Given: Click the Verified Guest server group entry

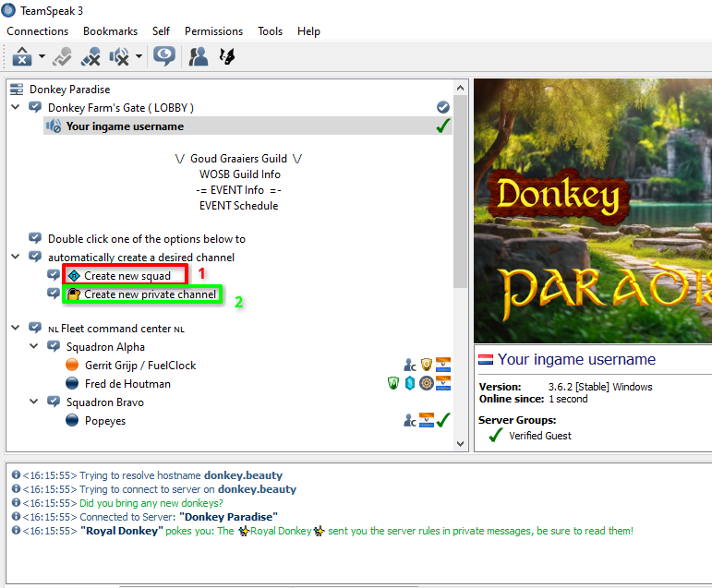Looking at the screenshot, I should click(x=539, y=436).
